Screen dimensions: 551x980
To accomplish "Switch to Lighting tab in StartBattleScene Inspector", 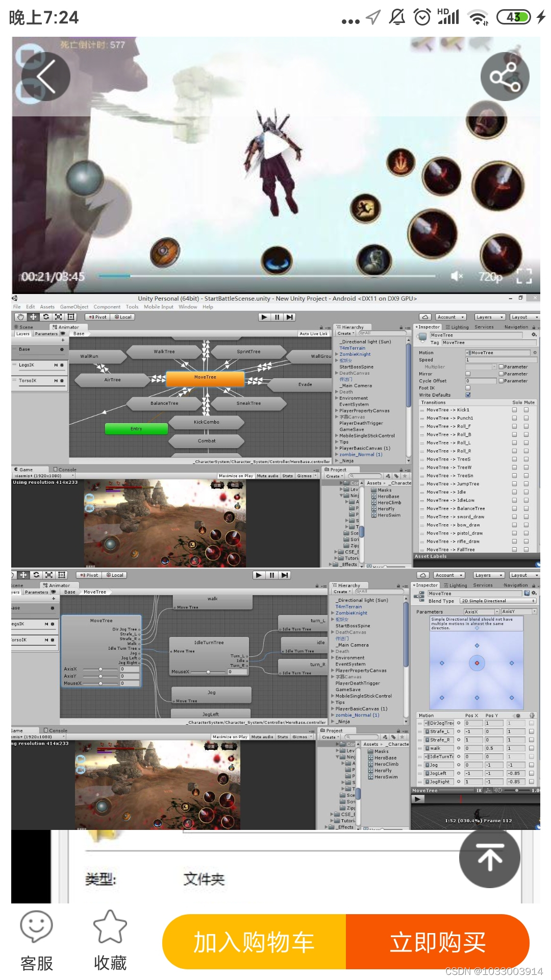I will 457,327.
